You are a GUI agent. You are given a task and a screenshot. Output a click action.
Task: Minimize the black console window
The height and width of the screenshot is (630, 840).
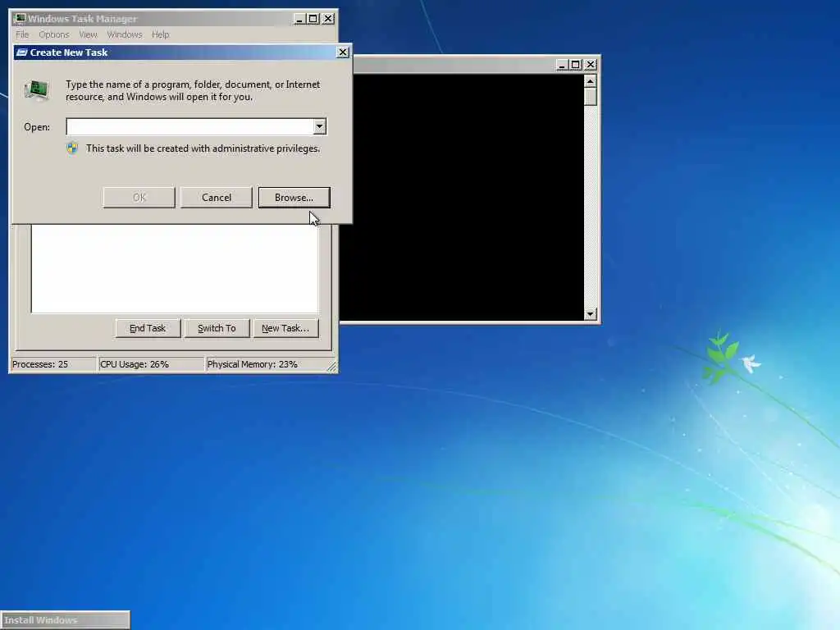pos(561,65)
